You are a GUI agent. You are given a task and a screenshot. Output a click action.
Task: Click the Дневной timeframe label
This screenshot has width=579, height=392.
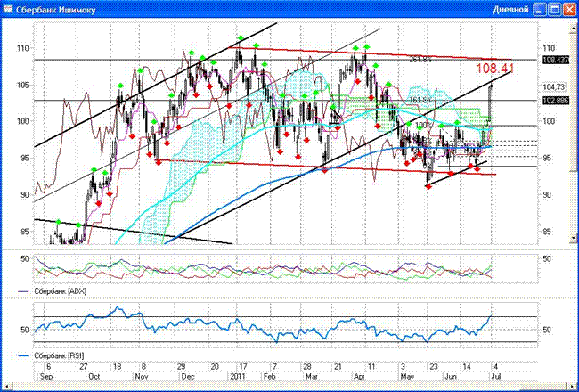pos(510,10)
